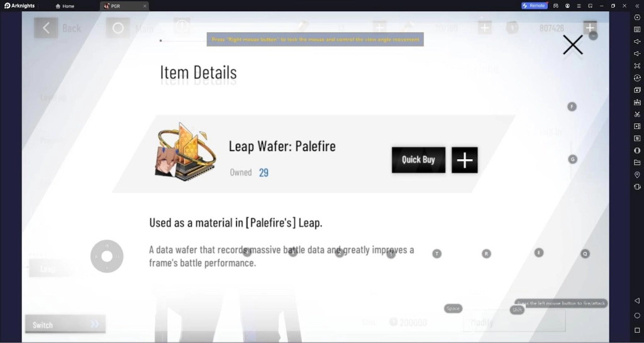Click the scissors screenshot icon
Screen dimensions: 644x343
coord(637,114)
